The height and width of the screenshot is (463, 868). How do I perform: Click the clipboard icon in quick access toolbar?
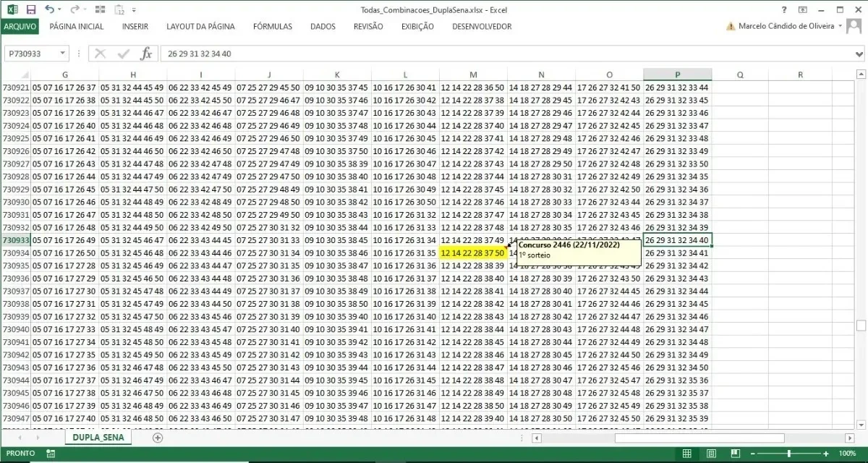click(120, 9)
